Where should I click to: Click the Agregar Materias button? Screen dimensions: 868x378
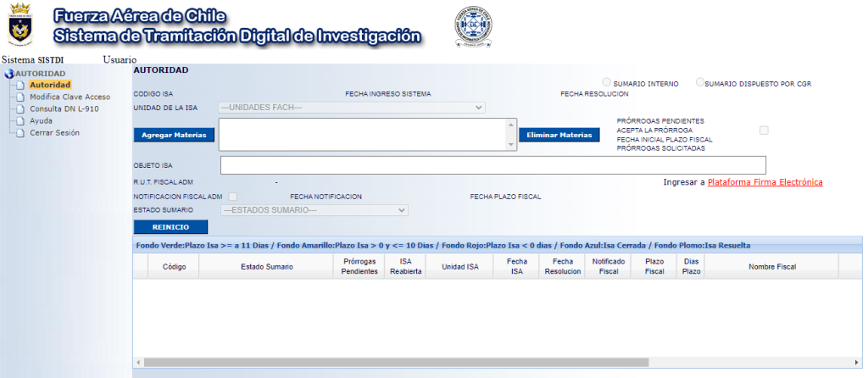174,135
